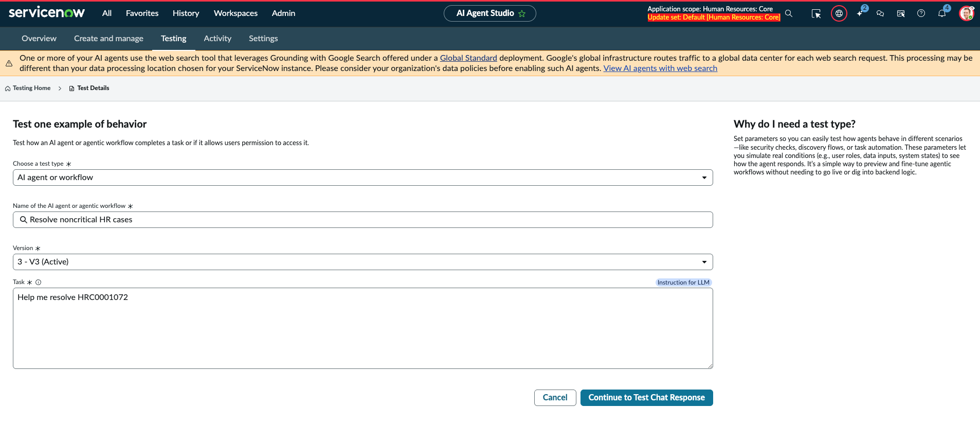Open the help question mark icon
The width and height of the screenshot is (980, 424).
pyautogui.click(x=921, y=13)
